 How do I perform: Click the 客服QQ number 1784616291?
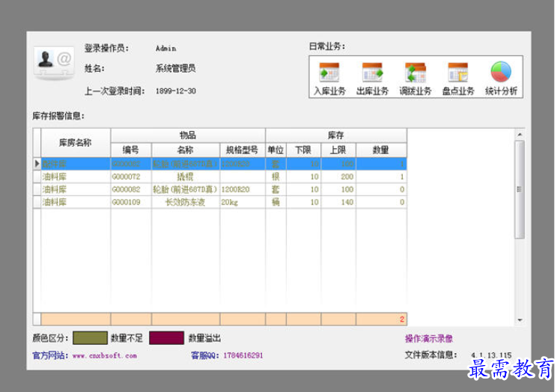(x=243, y=355)
